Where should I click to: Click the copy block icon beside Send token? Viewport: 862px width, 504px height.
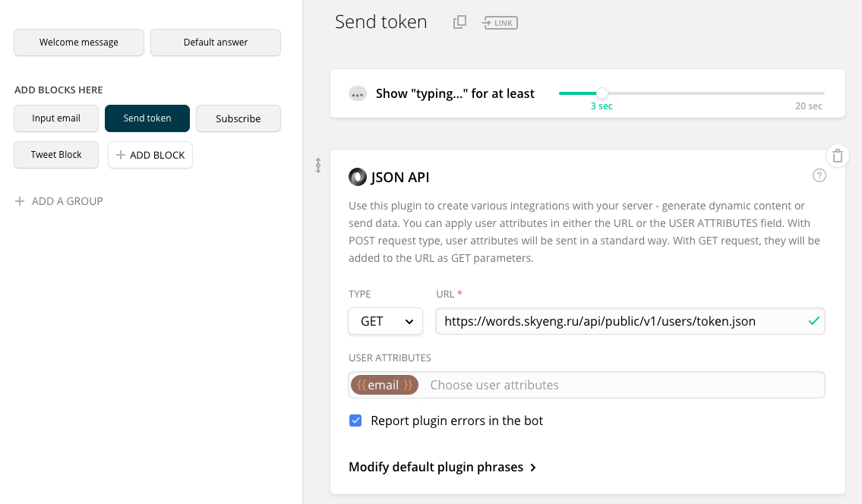pos(459,23)
